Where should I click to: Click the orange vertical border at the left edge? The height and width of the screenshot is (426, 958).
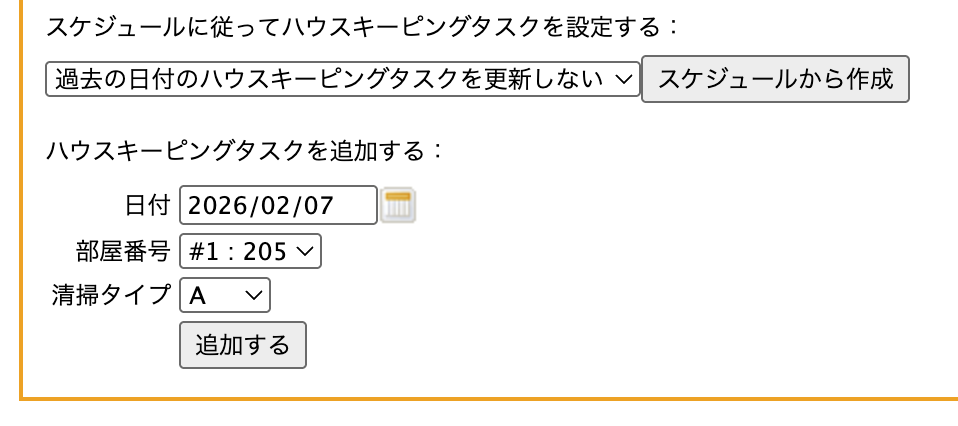pos(21,200)
